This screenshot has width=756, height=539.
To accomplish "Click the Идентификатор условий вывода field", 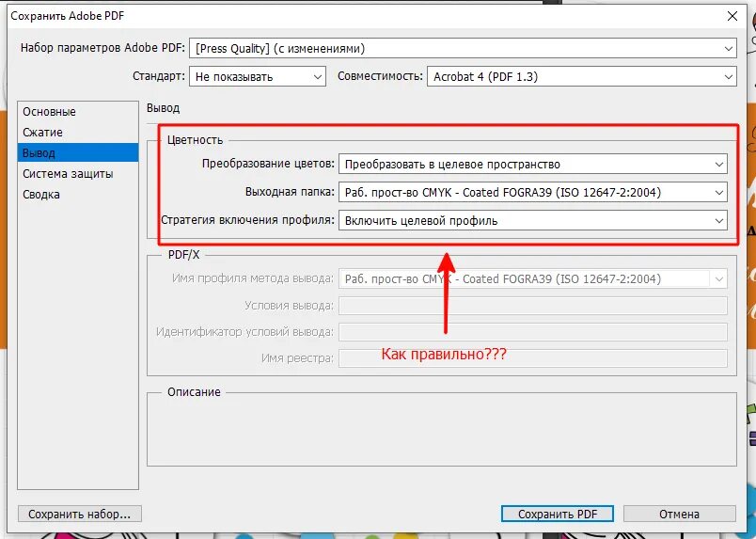I will tap(533, 332).
